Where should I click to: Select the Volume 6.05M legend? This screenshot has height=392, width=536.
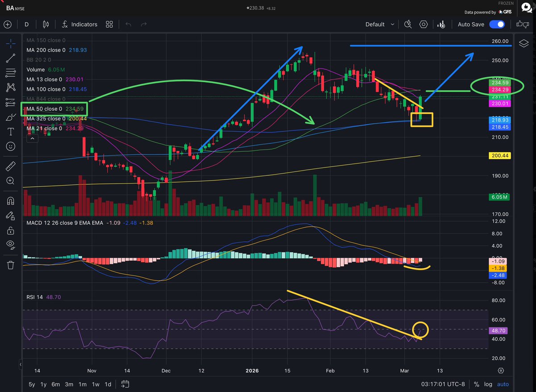tap(46, 70)
